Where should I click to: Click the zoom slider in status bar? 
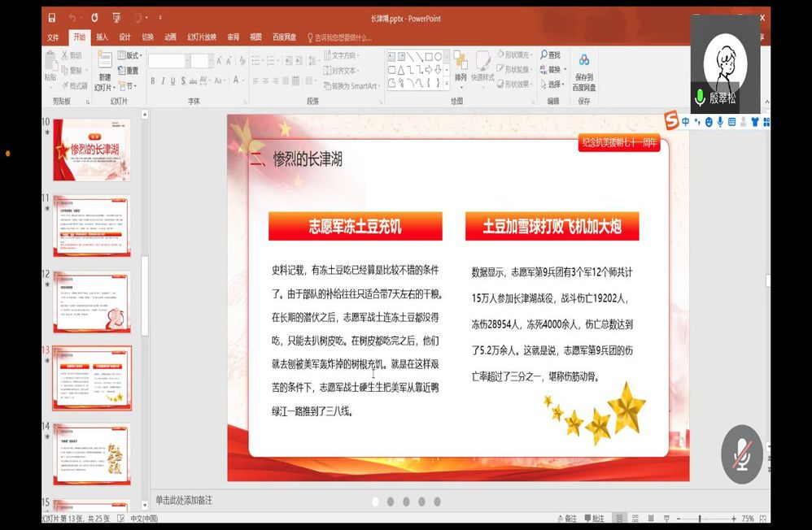pos(700,519)
